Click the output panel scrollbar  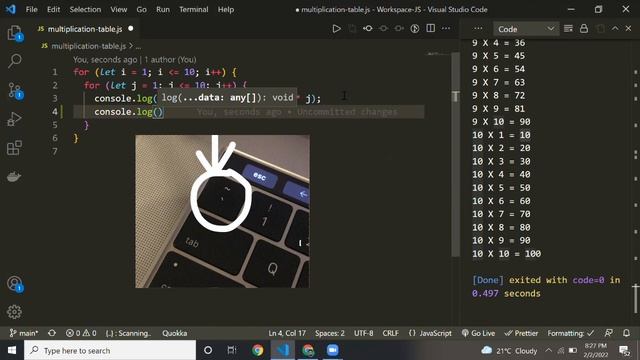point(636,299)
